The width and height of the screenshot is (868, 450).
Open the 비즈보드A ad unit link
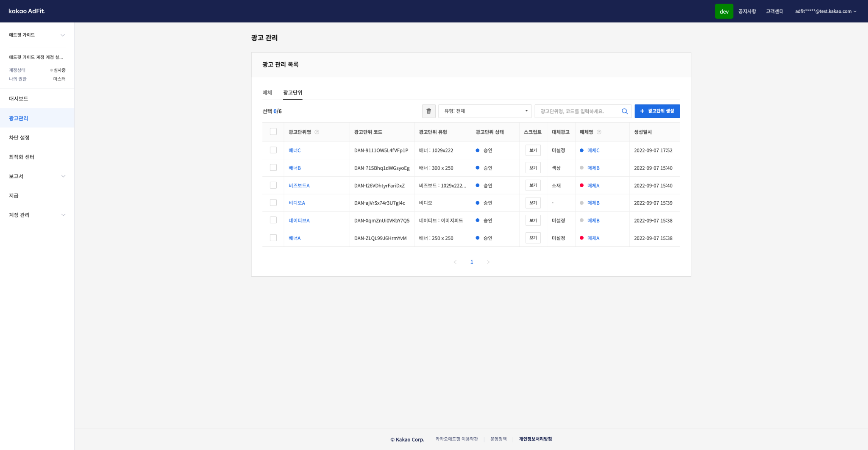299,186
